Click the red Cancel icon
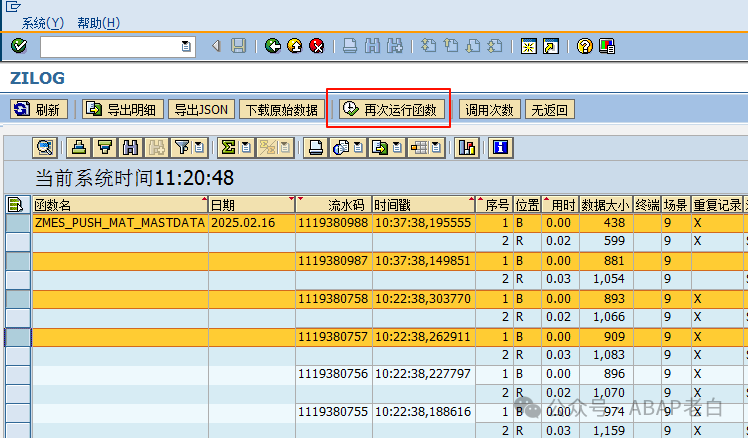This screenshot has height=438, width=748. (x=317, y=46)
